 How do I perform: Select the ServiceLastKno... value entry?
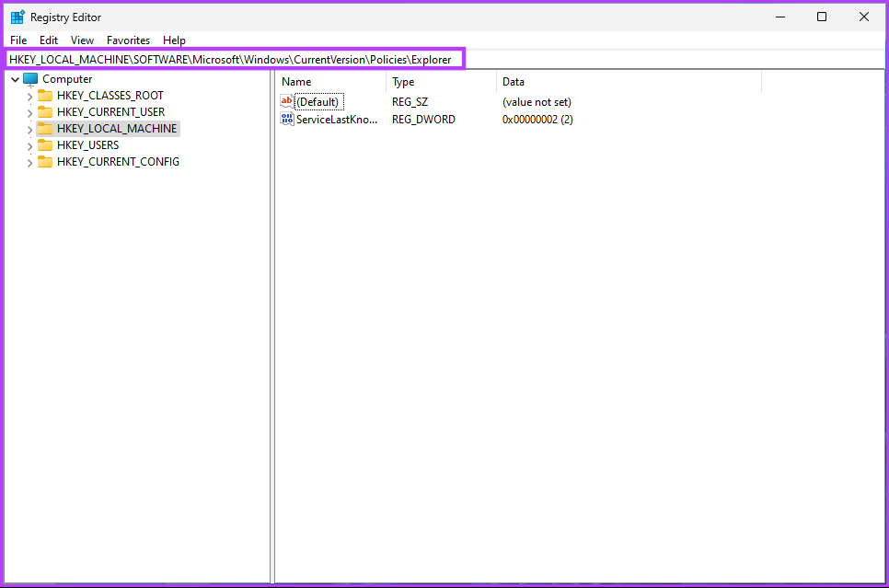(x=337, y=119)
